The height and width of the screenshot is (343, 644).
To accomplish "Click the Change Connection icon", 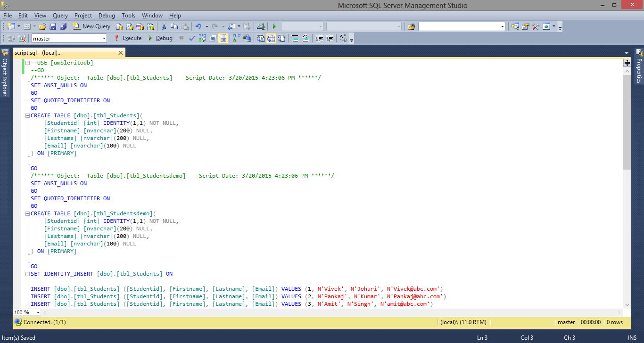I will coord(22,38).
